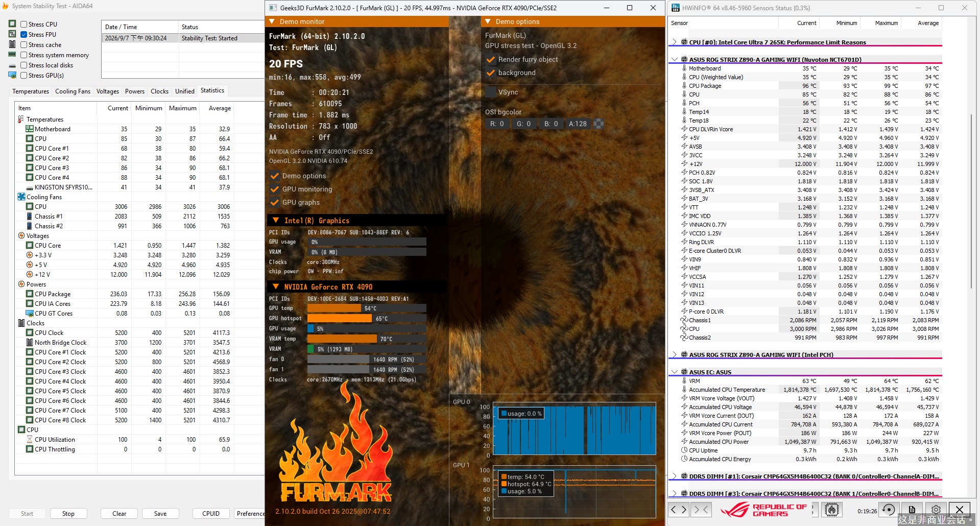Enable Stress CPU checkbox in AIDA64
The width and height of the screenshot is (980, 526).
click(23, 24)
